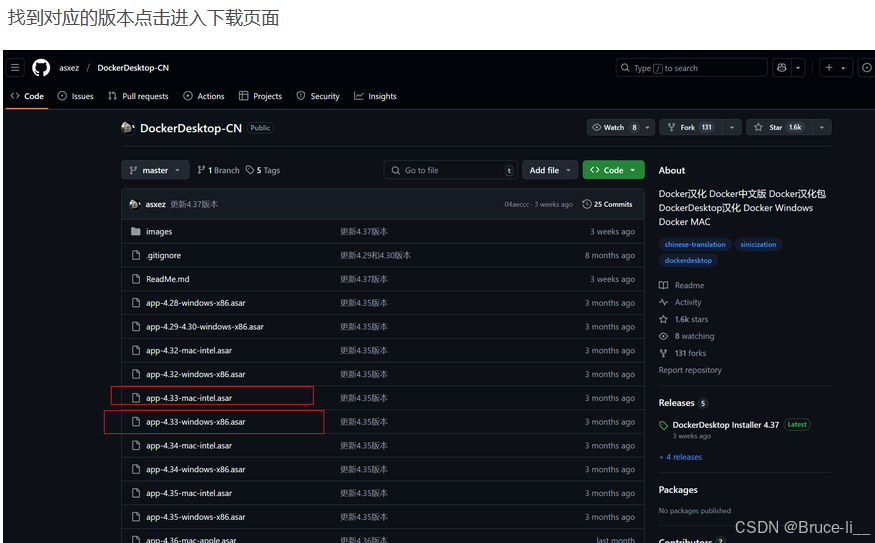Screen dimensions: 875x543
Task: Click the '+ 4 releases' link
Action: coord(680,457)
